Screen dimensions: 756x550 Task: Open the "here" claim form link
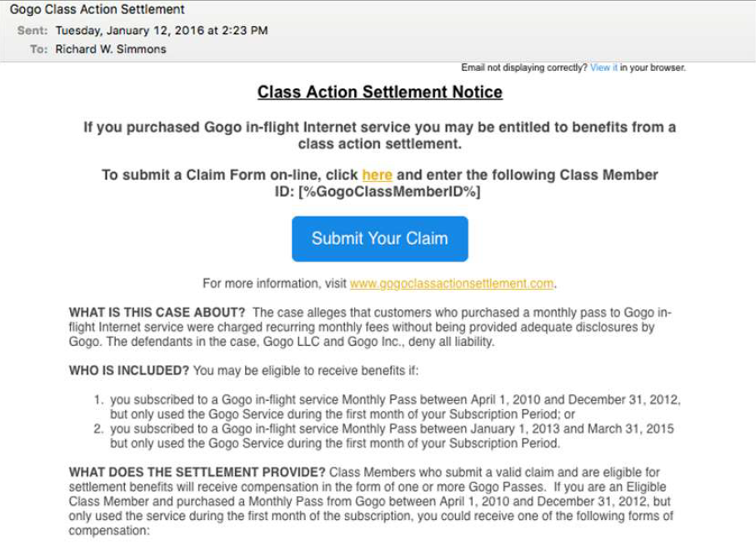click(377, 175)
